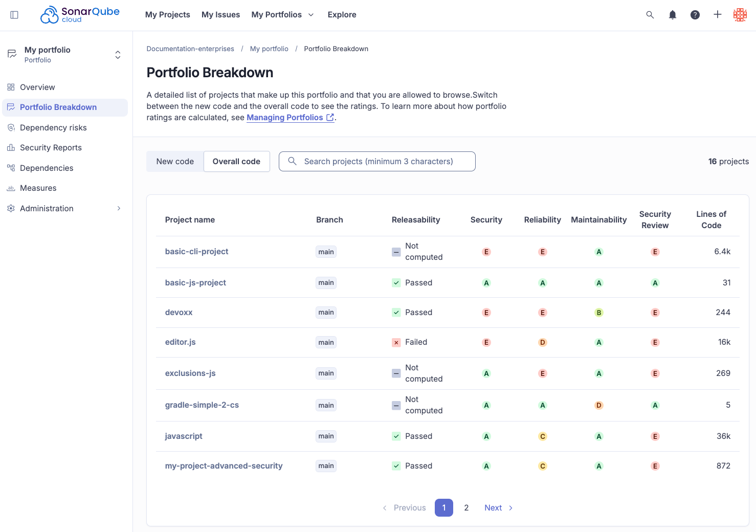756x532 pixels.
Task: Click the external link icon after Managing Portfolios
Action: point(330,118)
